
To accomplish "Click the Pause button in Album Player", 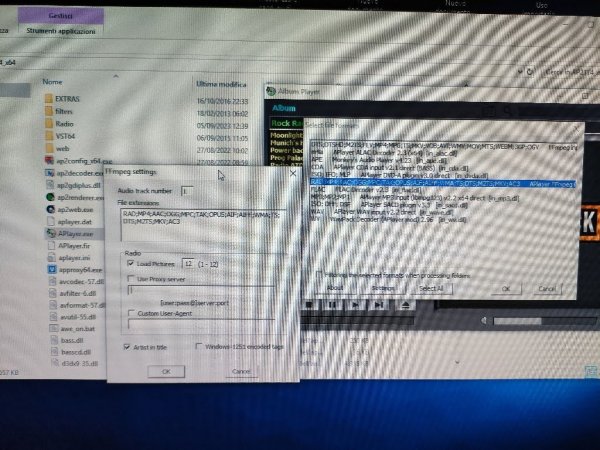I will point(332,305).
